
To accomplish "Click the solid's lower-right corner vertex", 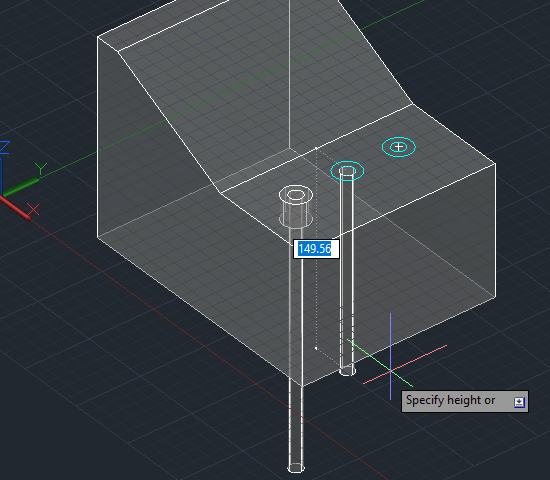I will point(496,298).
